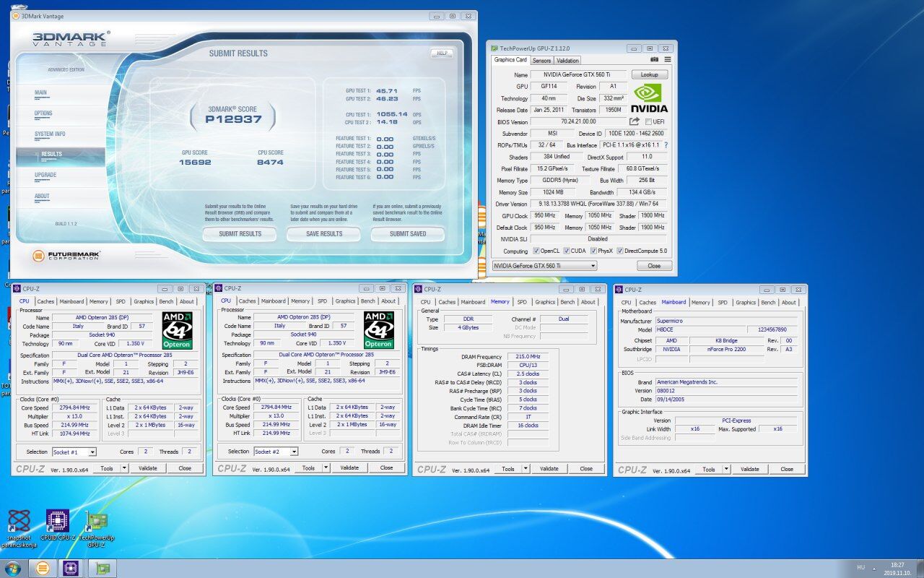Click the Show desktop strip beside the clock
Screen dimensions: 924x578
coord(919,568)
